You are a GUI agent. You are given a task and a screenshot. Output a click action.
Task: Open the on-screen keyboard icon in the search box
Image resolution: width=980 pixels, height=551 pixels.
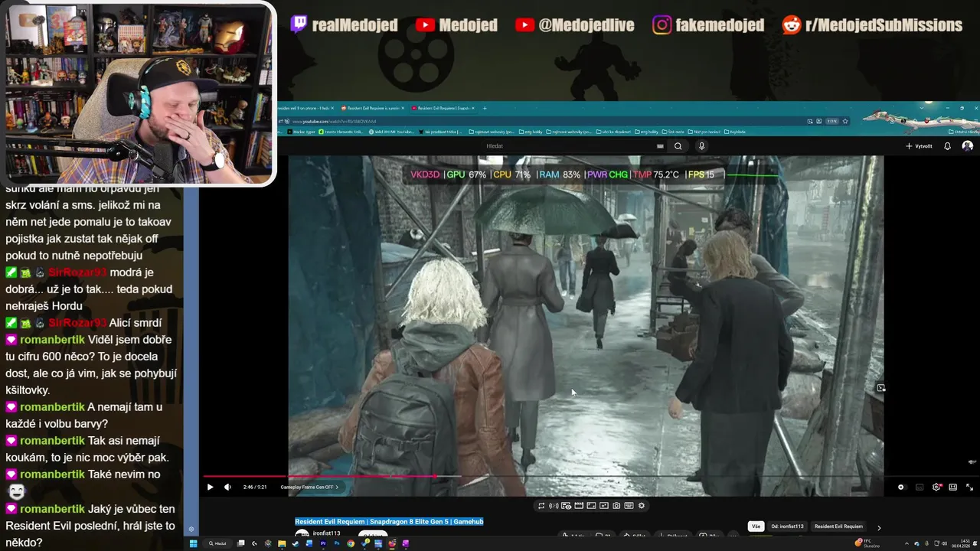click(x=660, y=146)
